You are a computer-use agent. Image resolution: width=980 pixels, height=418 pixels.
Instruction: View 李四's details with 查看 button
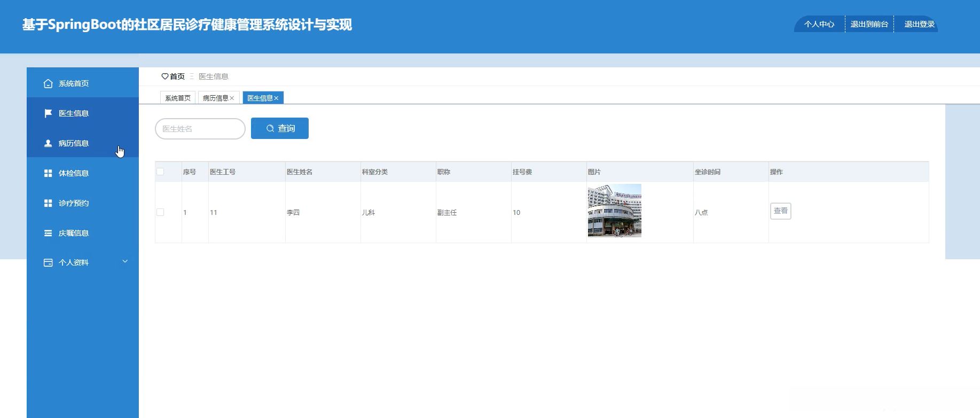tap(781, 211)
